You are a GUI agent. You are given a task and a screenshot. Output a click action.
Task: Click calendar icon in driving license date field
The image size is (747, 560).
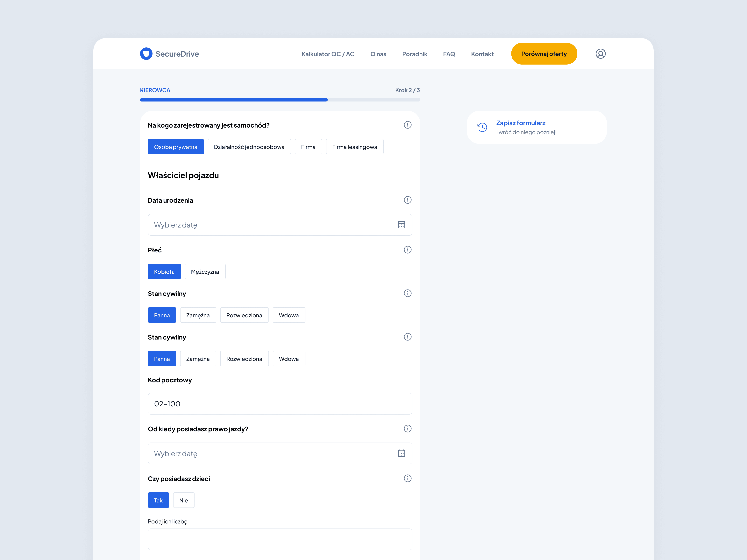[401, 453]
